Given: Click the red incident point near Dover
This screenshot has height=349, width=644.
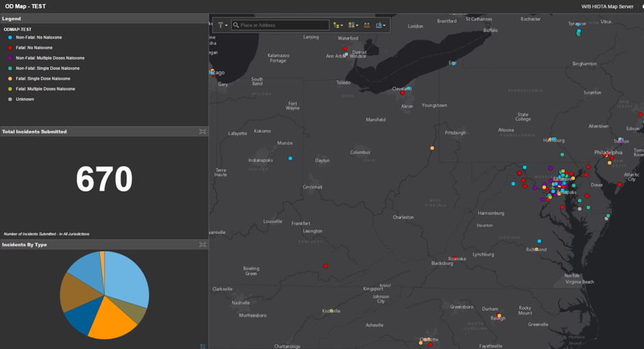Looking at the screenshot, I should [587, 195].
